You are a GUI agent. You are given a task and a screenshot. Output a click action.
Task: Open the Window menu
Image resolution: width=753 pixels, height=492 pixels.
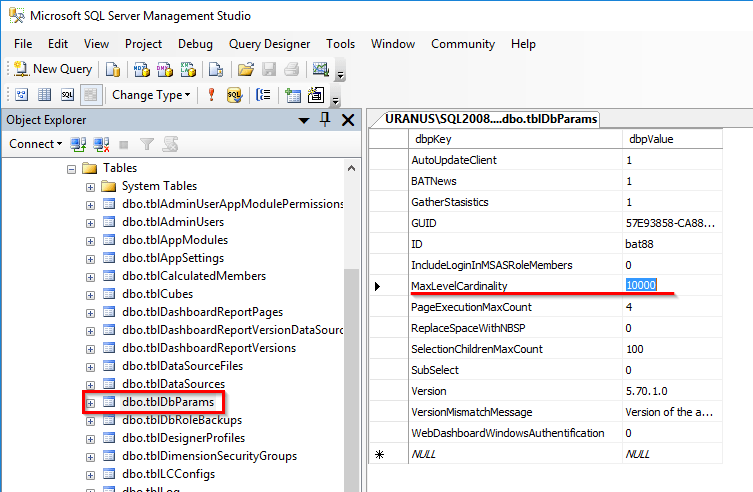393,44
